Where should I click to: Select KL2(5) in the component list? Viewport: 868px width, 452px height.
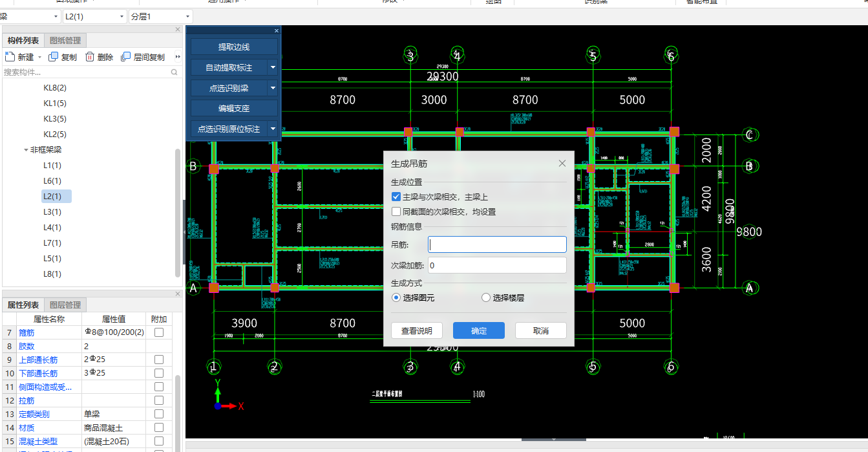click(x=55, y=134)
